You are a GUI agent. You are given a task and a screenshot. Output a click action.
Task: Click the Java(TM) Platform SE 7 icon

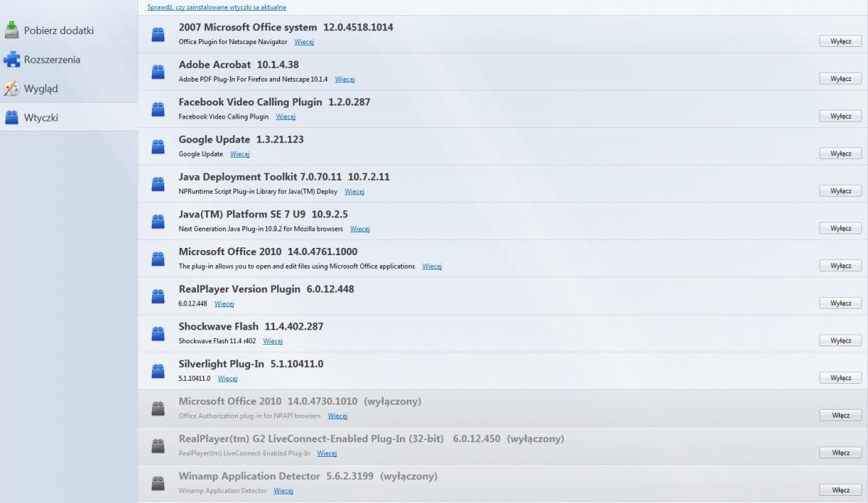click(x=158, y=221)
